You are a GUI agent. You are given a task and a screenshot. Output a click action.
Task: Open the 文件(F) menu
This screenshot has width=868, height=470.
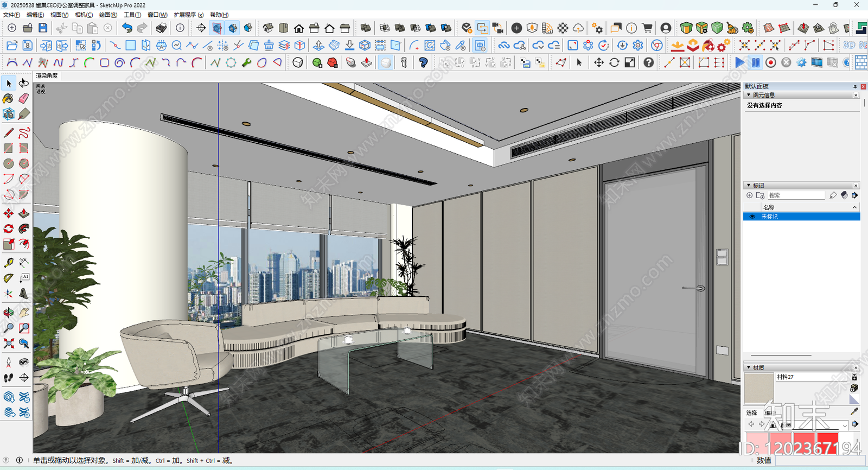[12, 15]
